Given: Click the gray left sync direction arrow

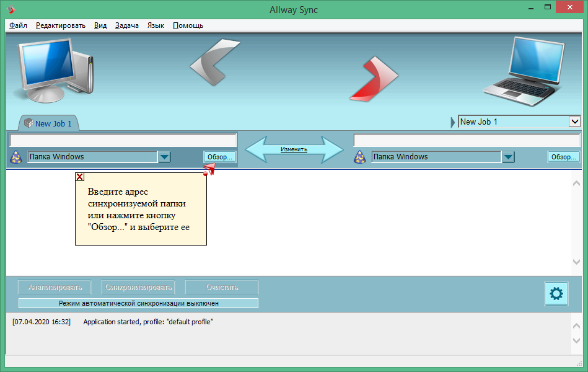Looking at the screenshot, I should pyautogui.click(x=214, y=62).
